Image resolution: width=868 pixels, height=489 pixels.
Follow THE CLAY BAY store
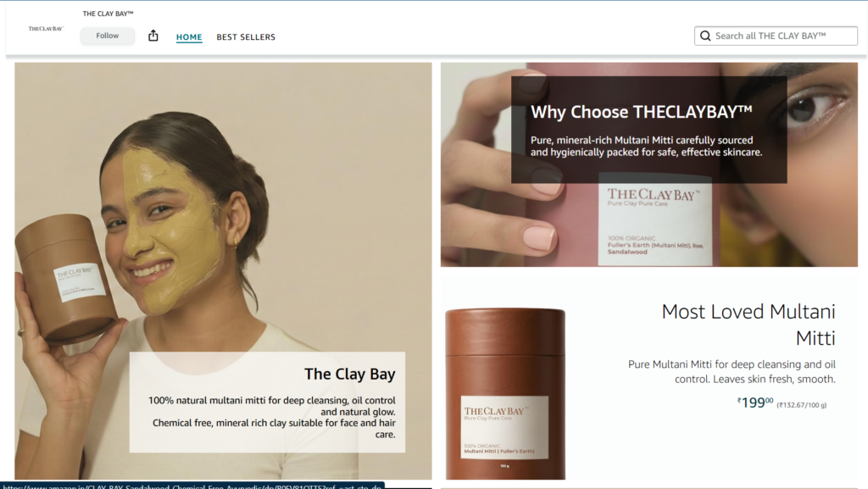108,36
